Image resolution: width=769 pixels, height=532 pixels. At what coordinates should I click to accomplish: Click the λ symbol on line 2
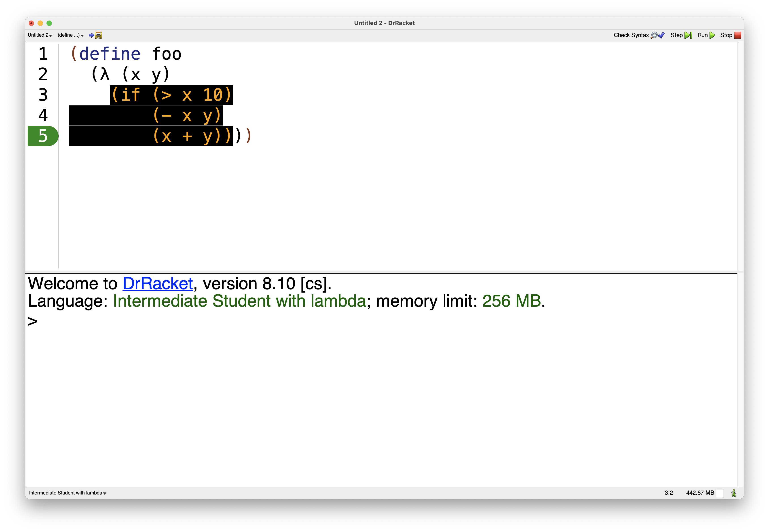tap(105, 74)
